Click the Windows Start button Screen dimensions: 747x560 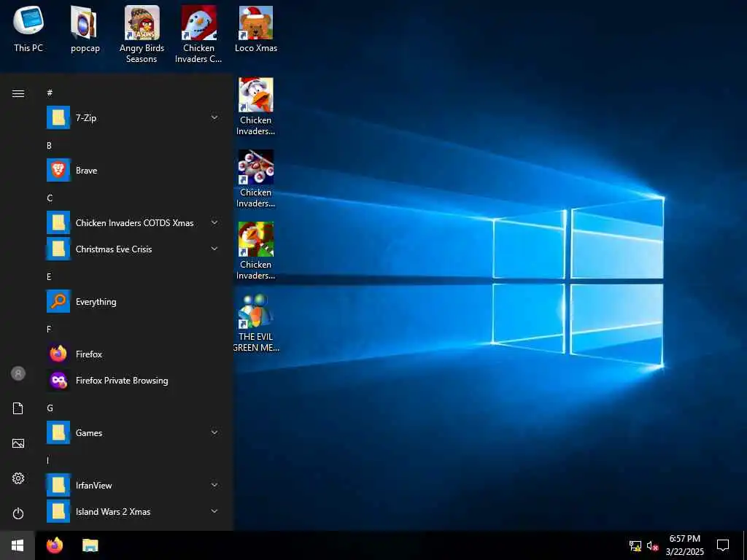coord(18,545)
